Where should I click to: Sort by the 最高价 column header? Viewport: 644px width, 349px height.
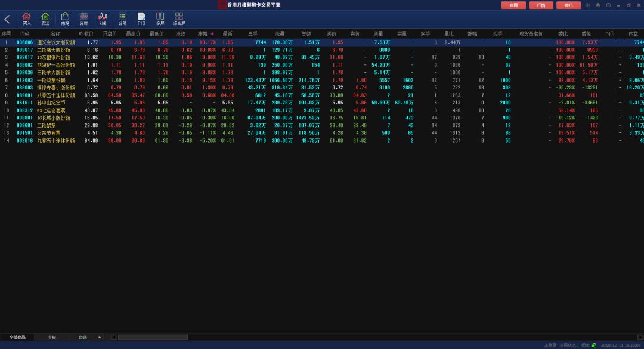[x=133, y=34]
